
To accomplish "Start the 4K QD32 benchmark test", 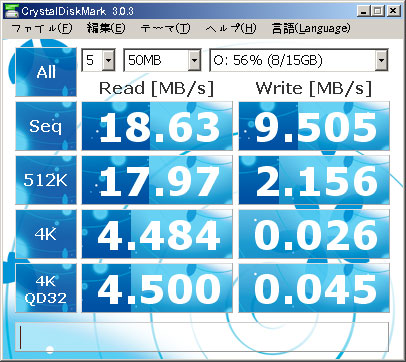I will tap(46, 288).
